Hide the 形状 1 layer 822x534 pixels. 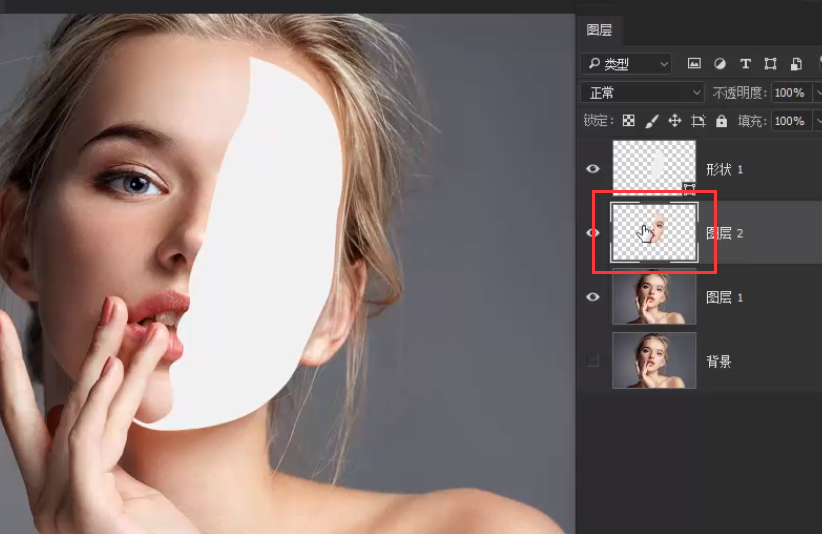click(x=593, y=169)
